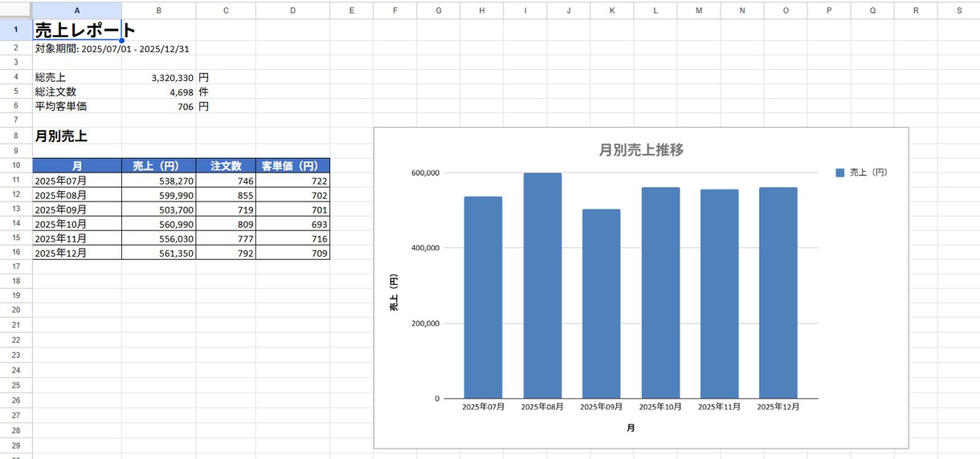Click the 400,000 axis label
Viewport: 980px width, 459px height.
pos(424,248)
